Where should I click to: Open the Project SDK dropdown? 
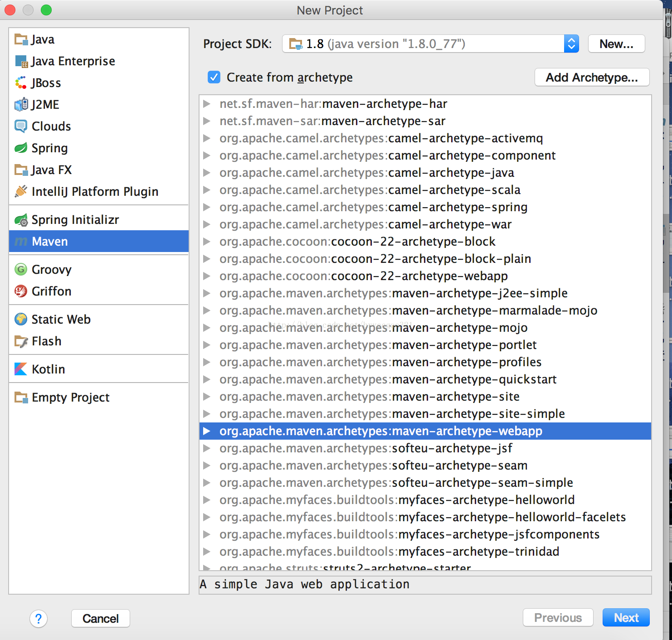pyautogui.click(x=430, y=44)
